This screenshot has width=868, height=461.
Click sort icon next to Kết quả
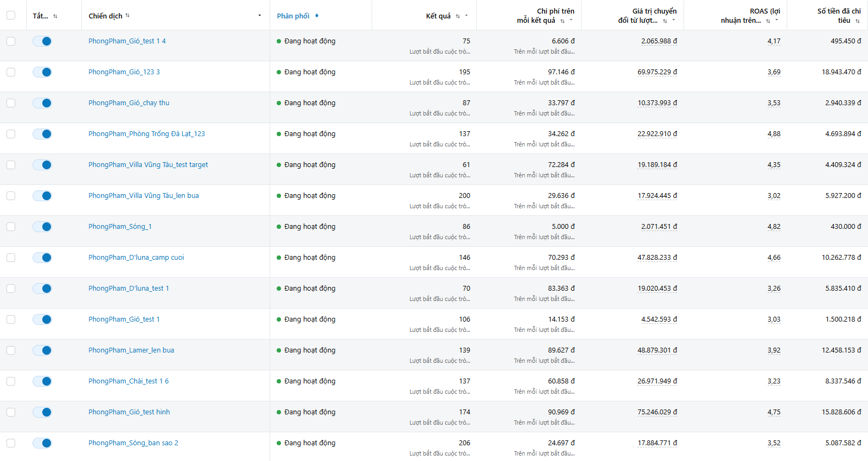point(458,16)
